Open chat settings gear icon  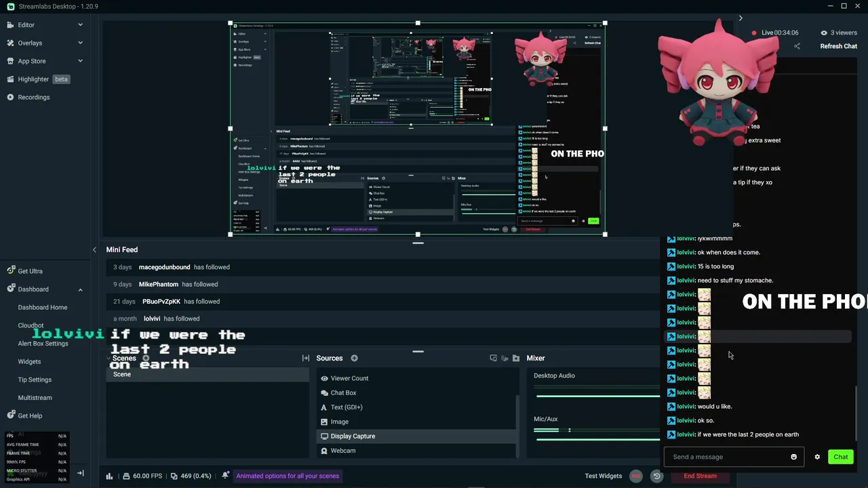click(x=817, y=457)
